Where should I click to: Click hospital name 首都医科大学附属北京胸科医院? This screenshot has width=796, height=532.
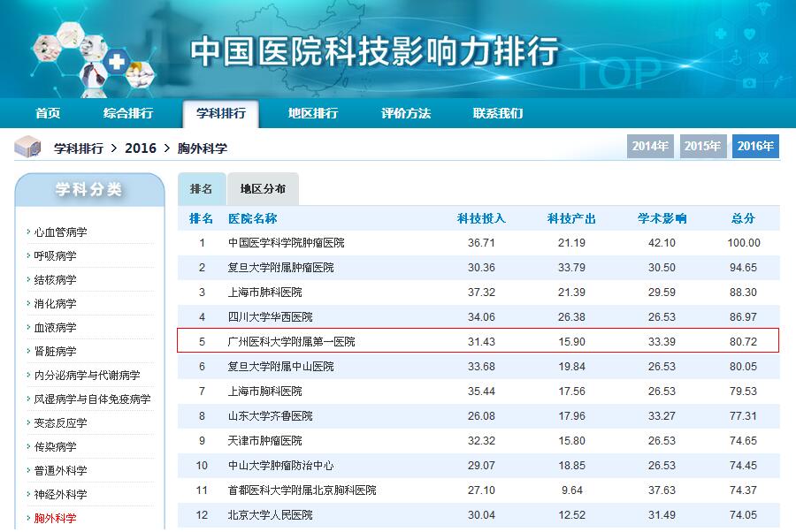(x=302, y=490)
